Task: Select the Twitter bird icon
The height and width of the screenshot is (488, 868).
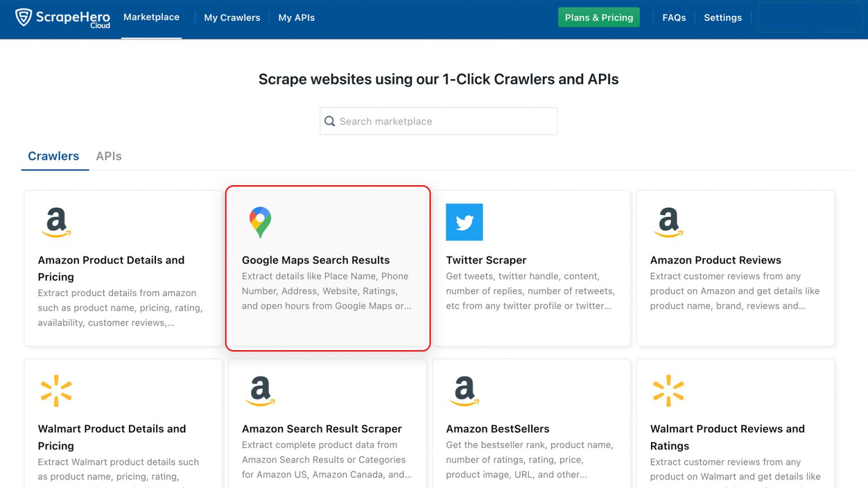Action: click(x=465, y=223)
